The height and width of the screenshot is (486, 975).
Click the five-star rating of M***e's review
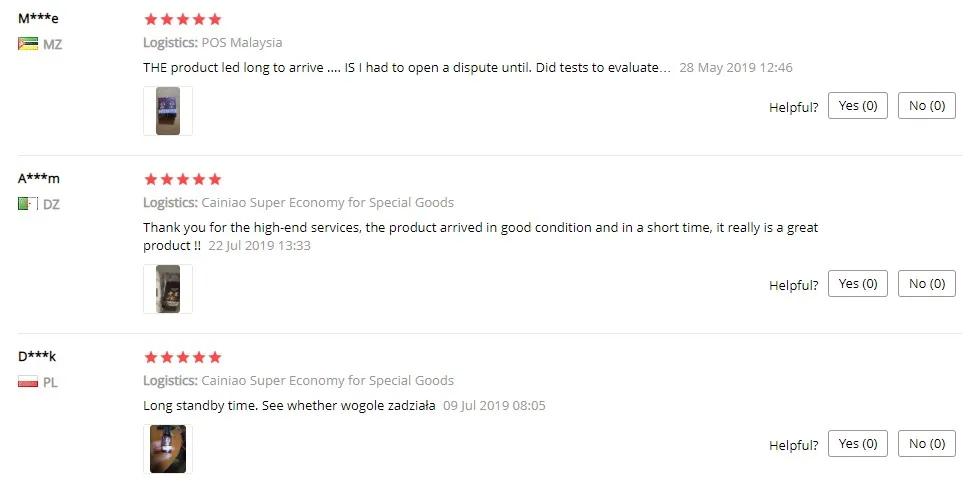[183, 19]
